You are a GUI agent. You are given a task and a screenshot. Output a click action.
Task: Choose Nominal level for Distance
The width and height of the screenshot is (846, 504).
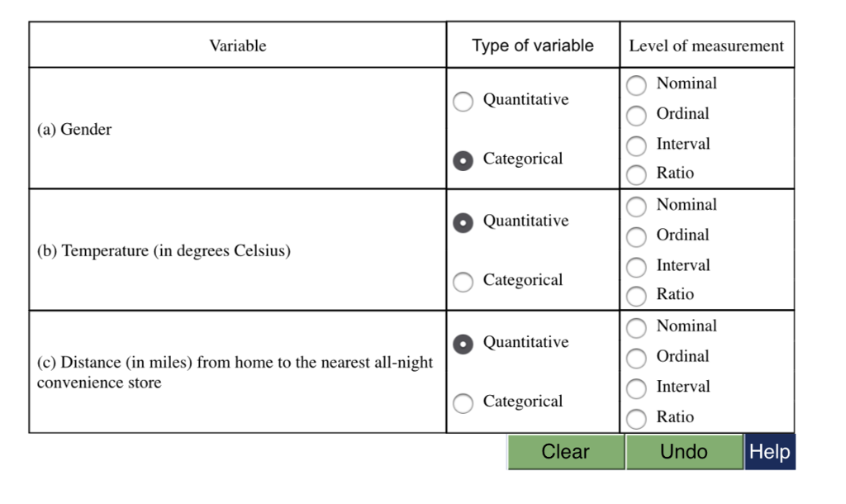point(637,327)
